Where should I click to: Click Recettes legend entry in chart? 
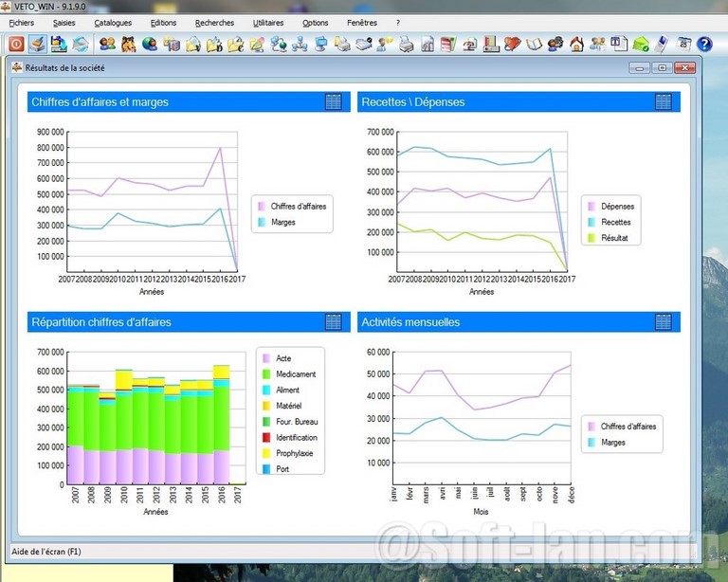pyautogui.click(x=615, y=222)
